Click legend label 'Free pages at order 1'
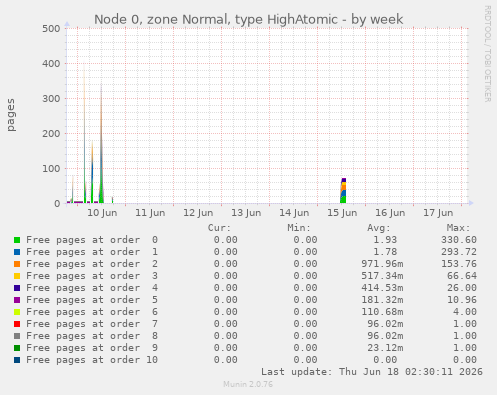497x395 pixels. click(92, 252)
